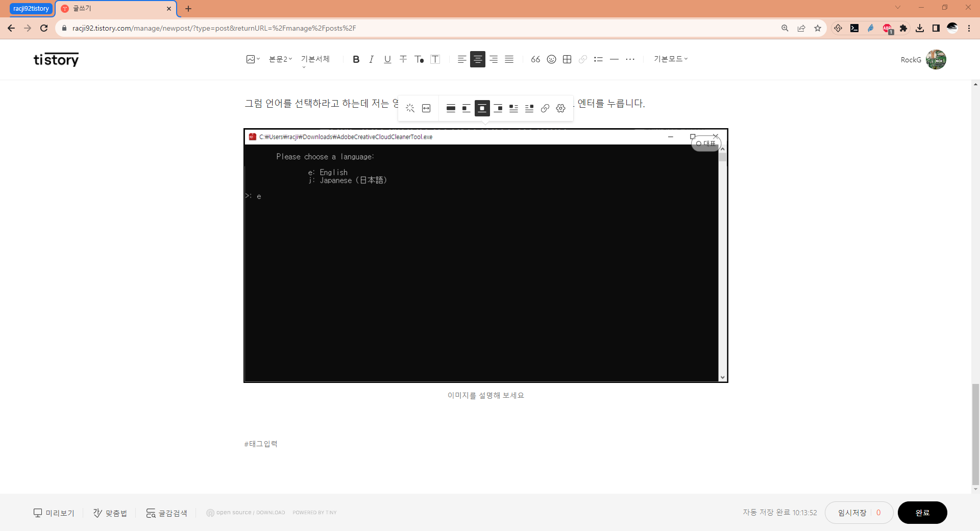980x531 pixels.
Task: Open the 기본서체 font dropdown
Action: (x=315, y=59)
